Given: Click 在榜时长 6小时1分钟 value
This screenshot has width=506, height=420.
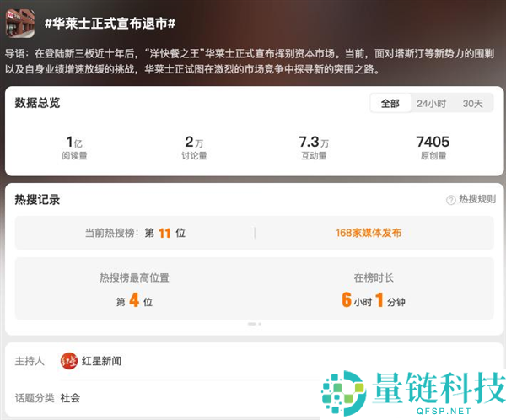Looking at the screenshot, I should (x=374, y=300).
